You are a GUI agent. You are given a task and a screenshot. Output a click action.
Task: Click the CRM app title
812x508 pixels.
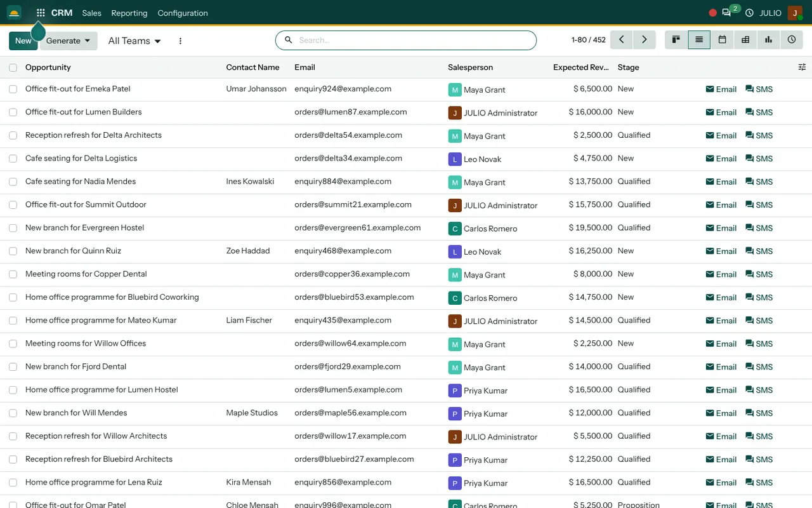coord(62,13)
